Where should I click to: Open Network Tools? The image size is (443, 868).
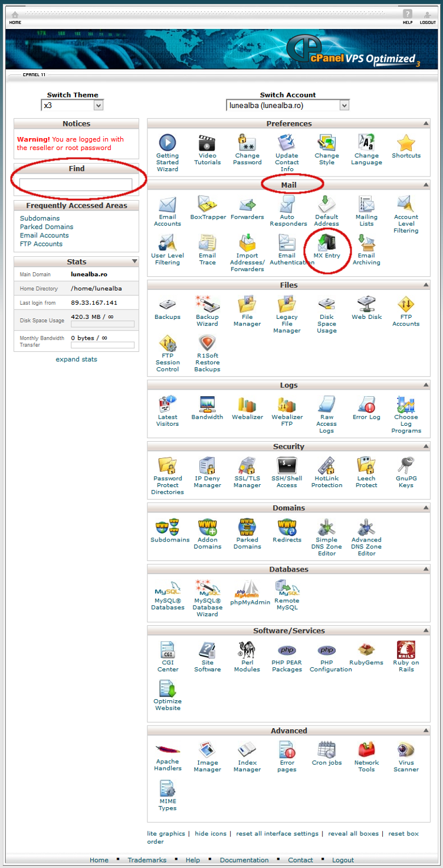pos(366,758)
